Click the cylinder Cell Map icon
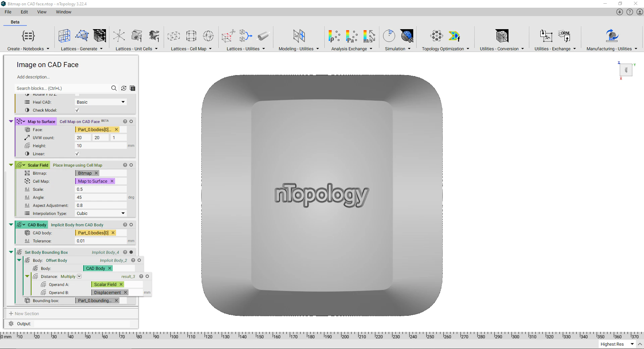 [x=191, y=36]
